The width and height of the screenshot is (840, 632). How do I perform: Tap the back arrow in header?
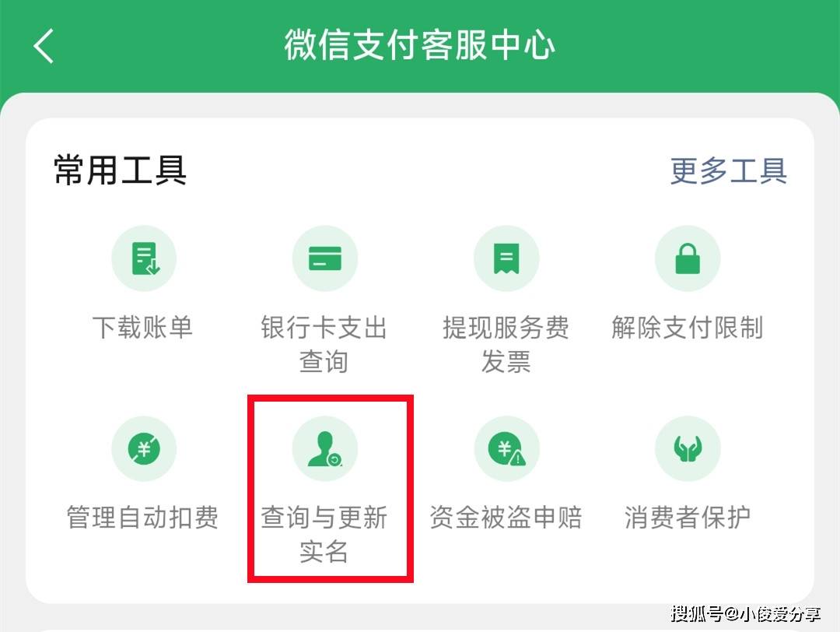tap(44, 46)
